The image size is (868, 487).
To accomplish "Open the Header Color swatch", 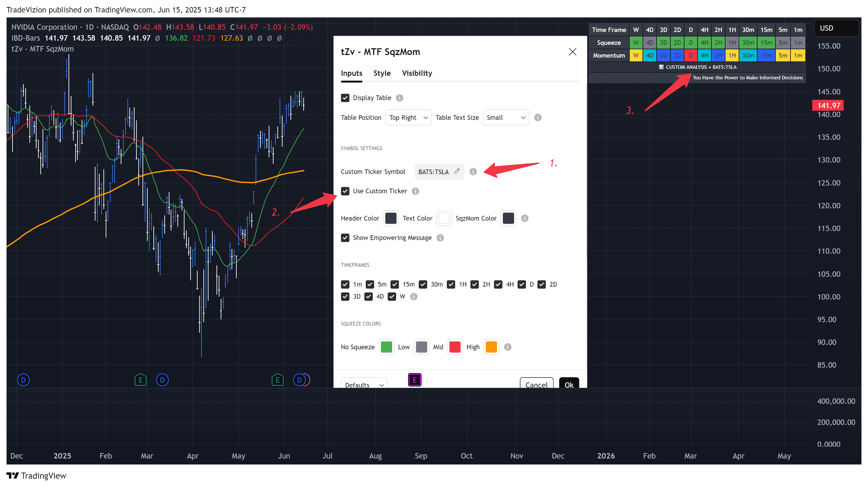I will coord(391,219).
